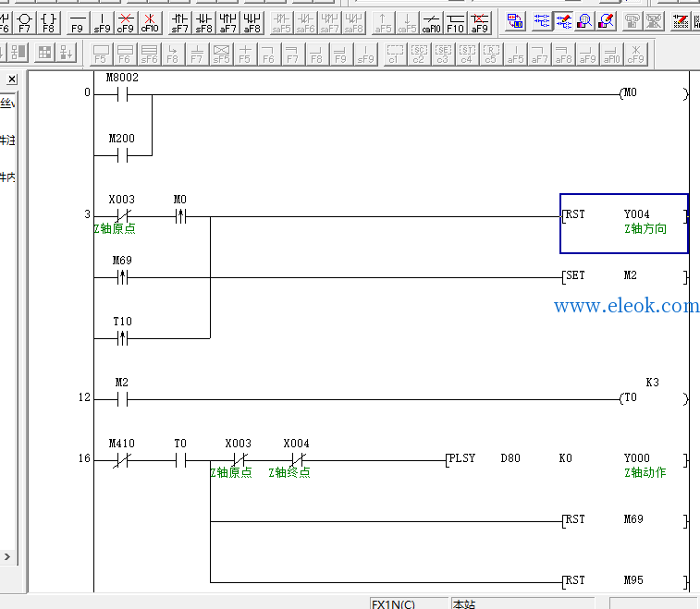Insert falling pulse contact with sF8

[x=204, y=23]
